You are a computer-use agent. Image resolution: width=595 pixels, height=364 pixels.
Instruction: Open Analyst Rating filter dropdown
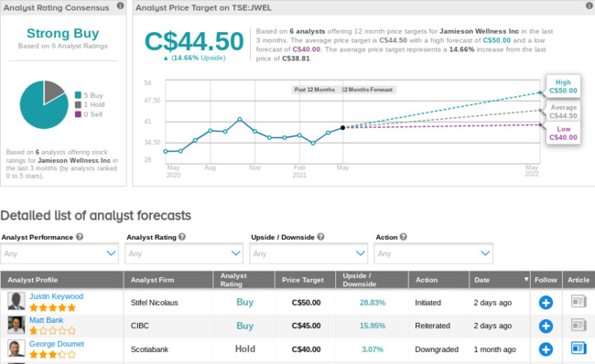[184, 253]
